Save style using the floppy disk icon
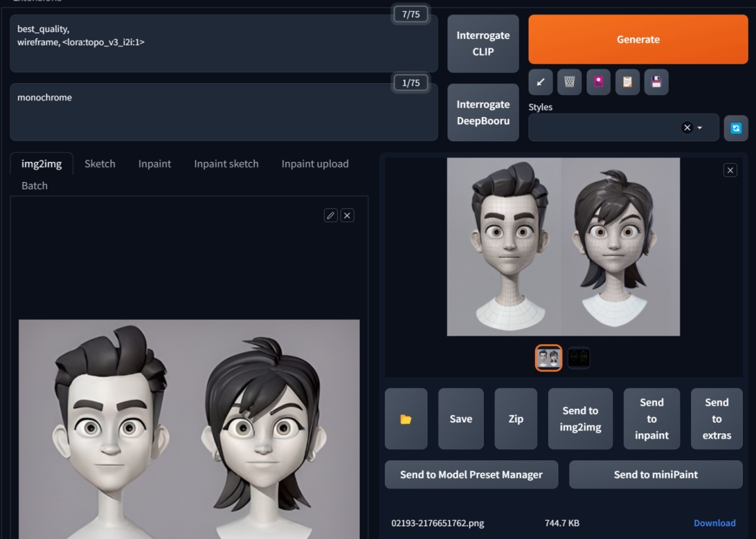This screenshot has height=539, width=756. click(656, 82)
